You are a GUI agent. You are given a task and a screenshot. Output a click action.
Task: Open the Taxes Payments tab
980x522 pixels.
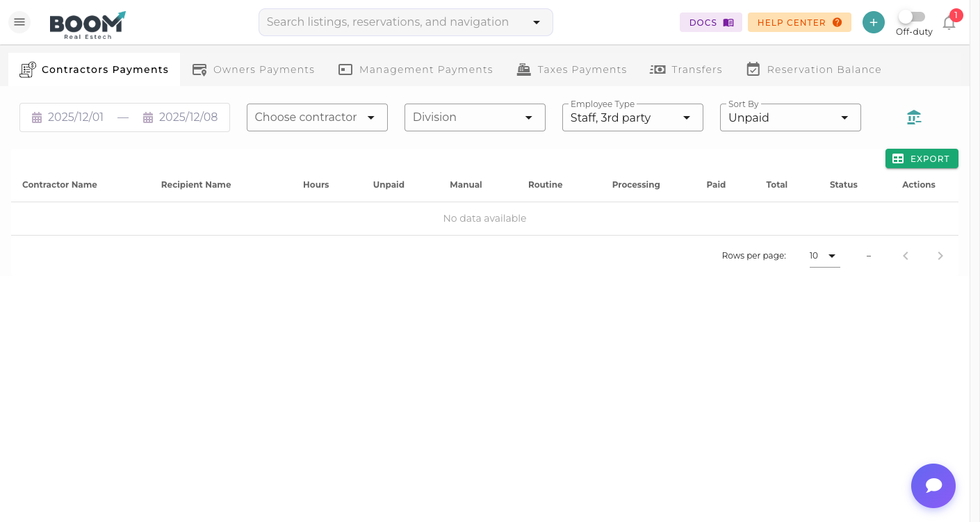[x=571, y=69]
